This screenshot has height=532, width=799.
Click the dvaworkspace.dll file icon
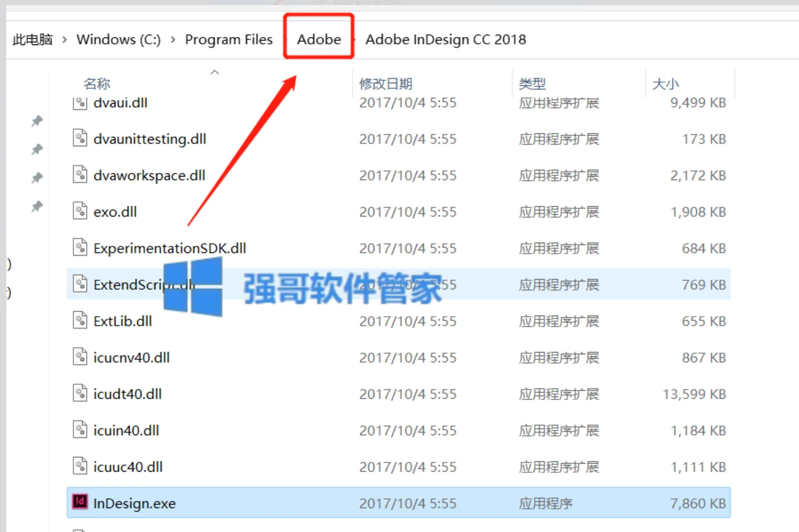coord(80,175)
